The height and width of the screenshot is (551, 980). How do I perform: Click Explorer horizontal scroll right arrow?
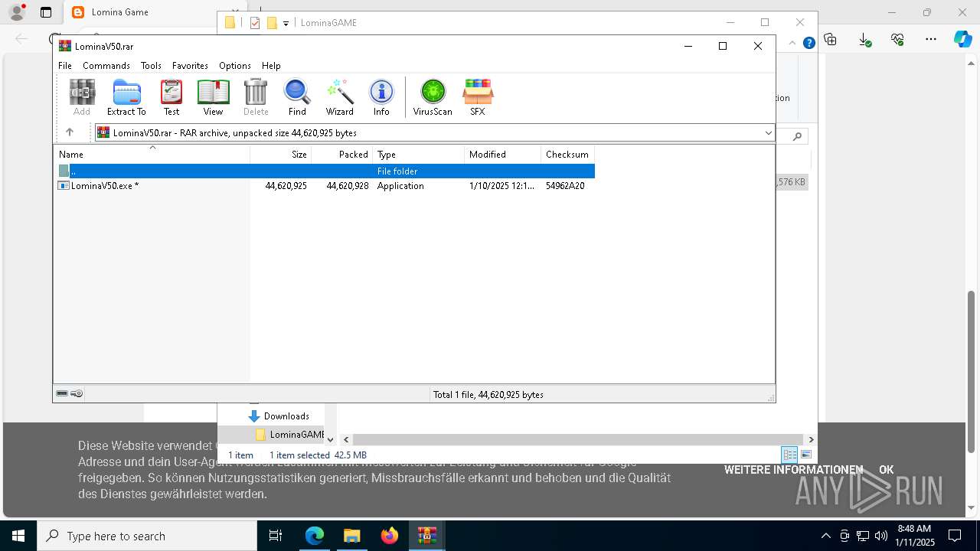coord(811,439)
